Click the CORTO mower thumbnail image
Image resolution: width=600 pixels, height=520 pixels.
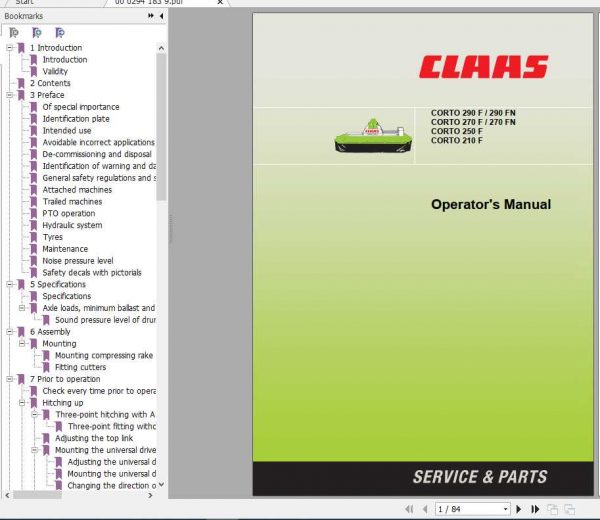click(x=373, y=136)
